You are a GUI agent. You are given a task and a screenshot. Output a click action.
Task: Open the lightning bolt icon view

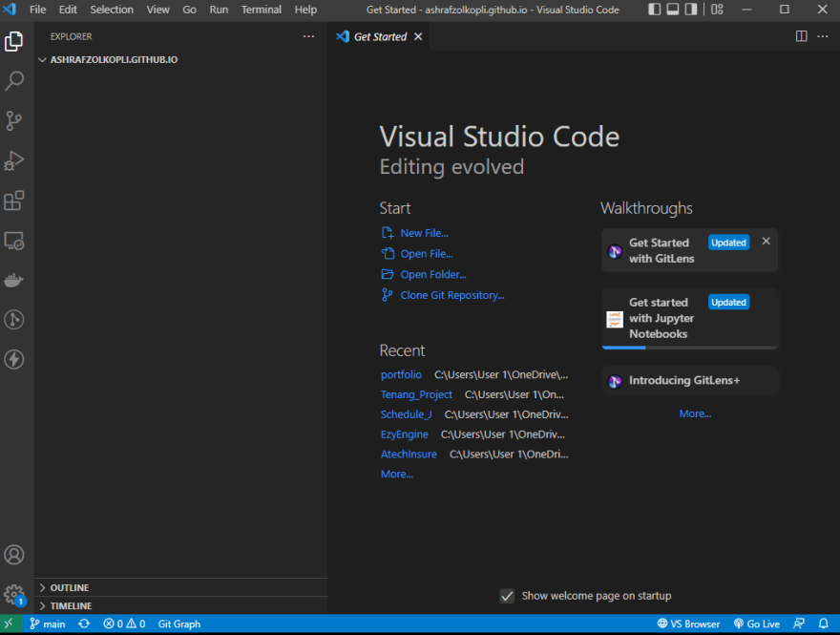click(14, 359)
